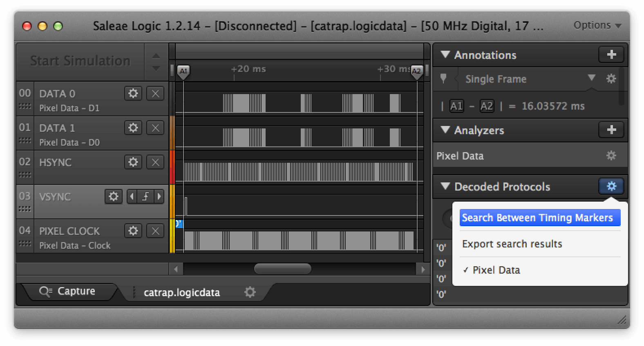Click the HSYNC channel label

55,162
